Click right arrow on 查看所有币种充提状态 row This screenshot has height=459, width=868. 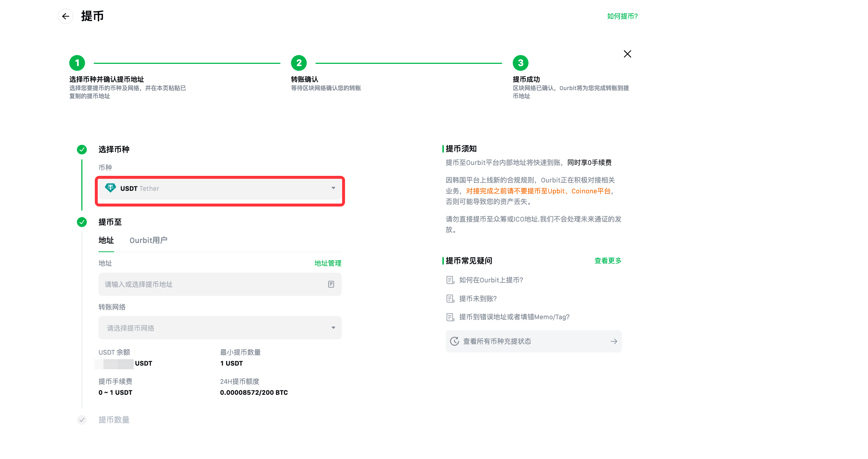click(614, 341)
